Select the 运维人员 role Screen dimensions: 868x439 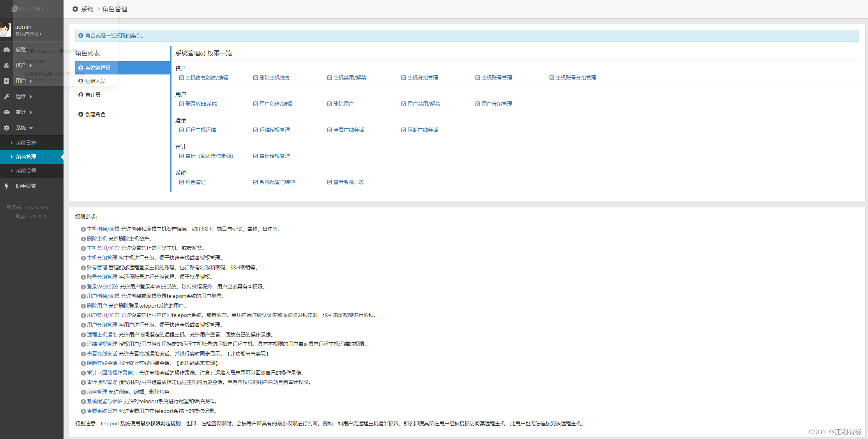[95, 81]
